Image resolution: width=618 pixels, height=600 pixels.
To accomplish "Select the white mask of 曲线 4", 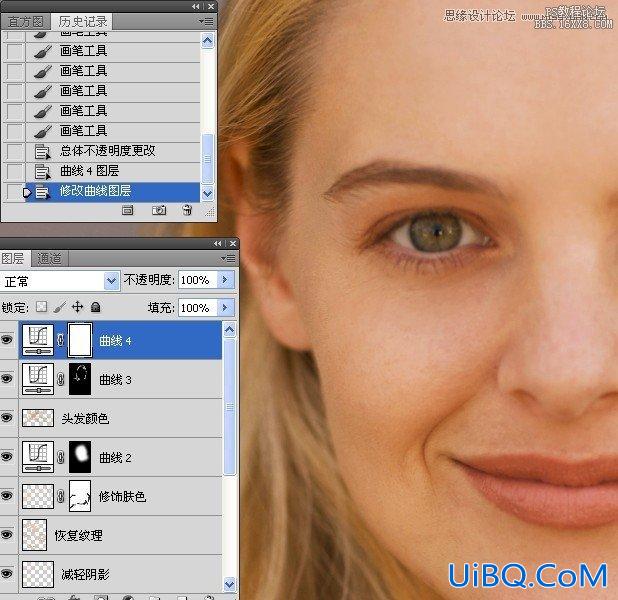I will click(80, 340).
